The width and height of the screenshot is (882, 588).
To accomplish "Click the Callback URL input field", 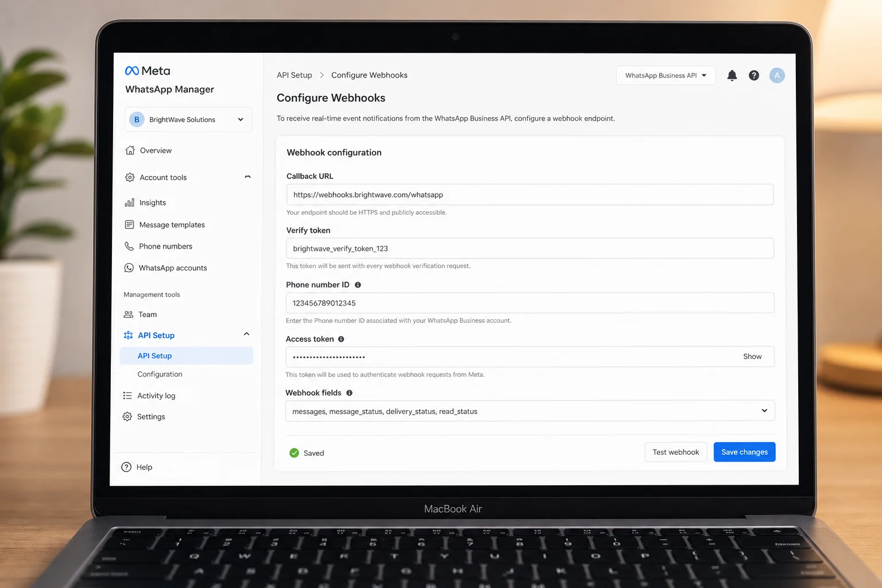I will tap(530, 195).
